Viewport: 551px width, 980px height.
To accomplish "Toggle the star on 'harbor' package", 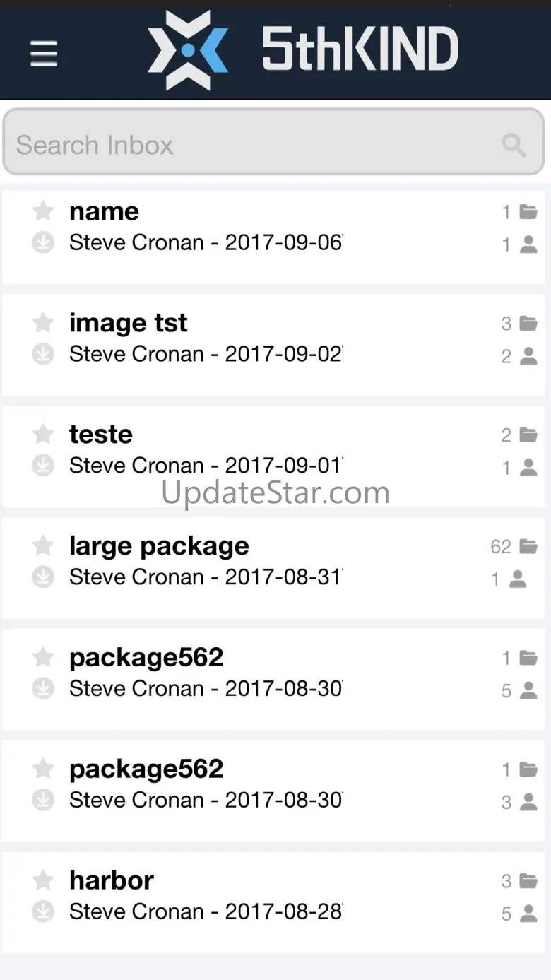I will click(x=43, y=880).
